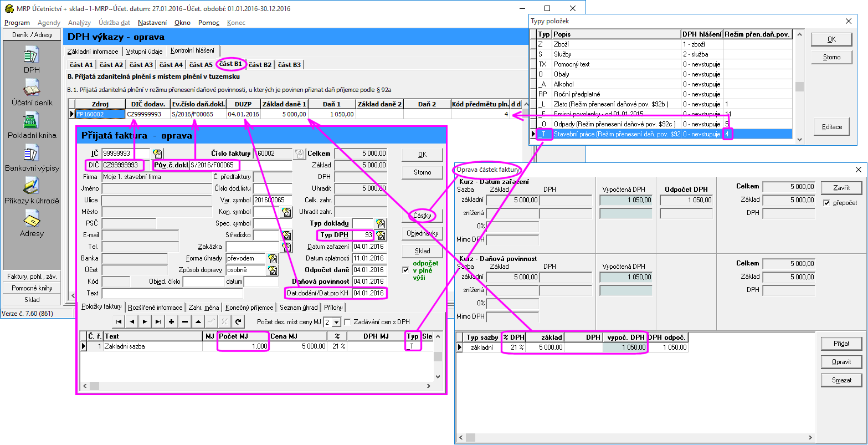Click the Příkazy k úhradě icon
This screenshot has width=868, height=445.
[32, 186]
